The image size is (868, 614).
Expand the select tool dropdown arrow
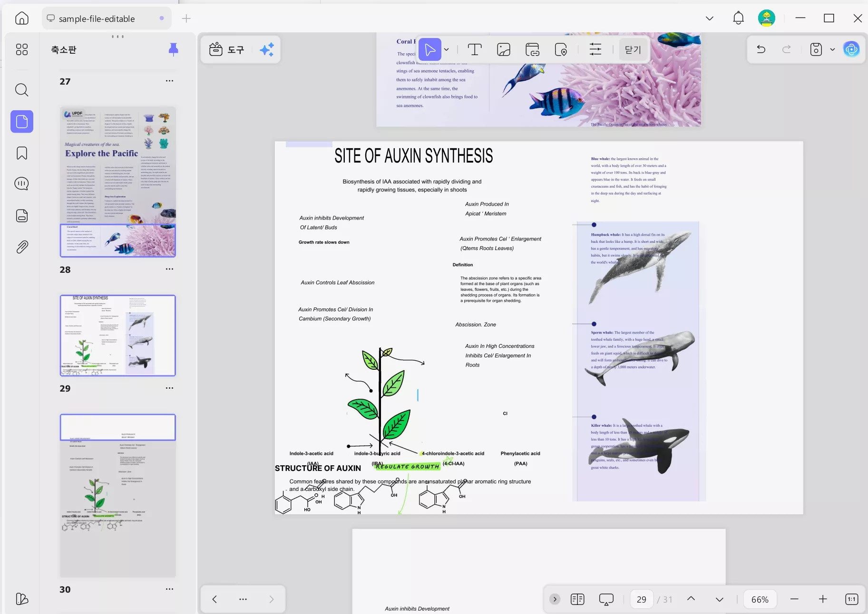(446, 49)
